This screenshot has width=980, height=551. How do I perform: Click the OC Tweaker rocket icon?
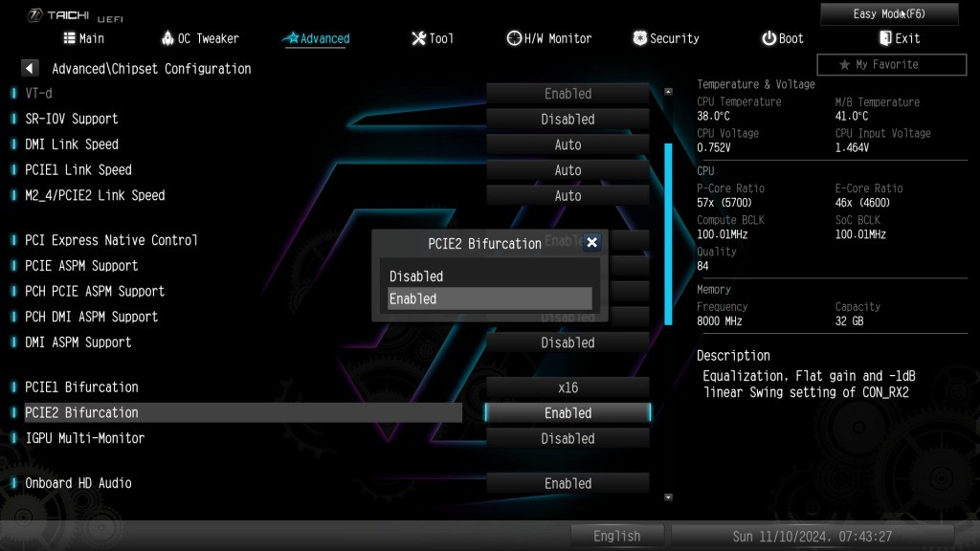pos(167,38)
